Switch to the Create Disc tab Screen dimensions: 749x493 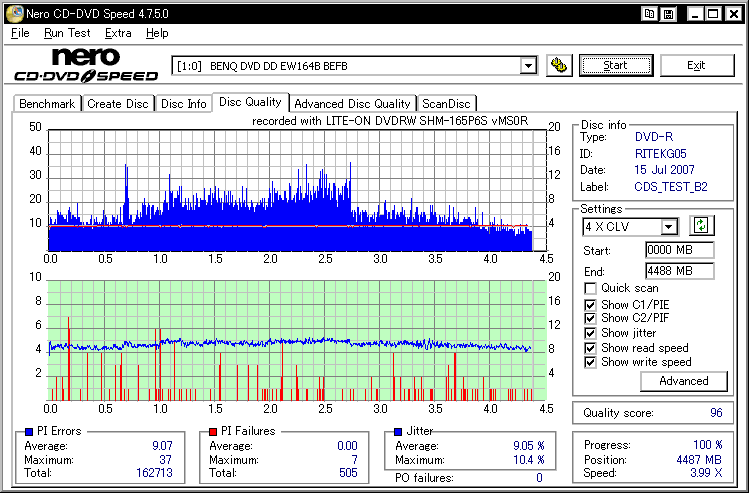coord(118,104)
